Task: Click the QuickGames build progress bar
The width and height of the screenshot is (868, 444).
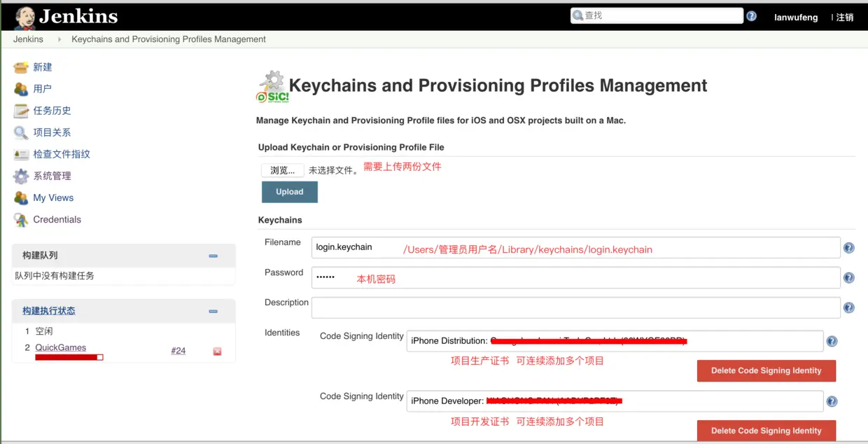Action: coord(69,357)
